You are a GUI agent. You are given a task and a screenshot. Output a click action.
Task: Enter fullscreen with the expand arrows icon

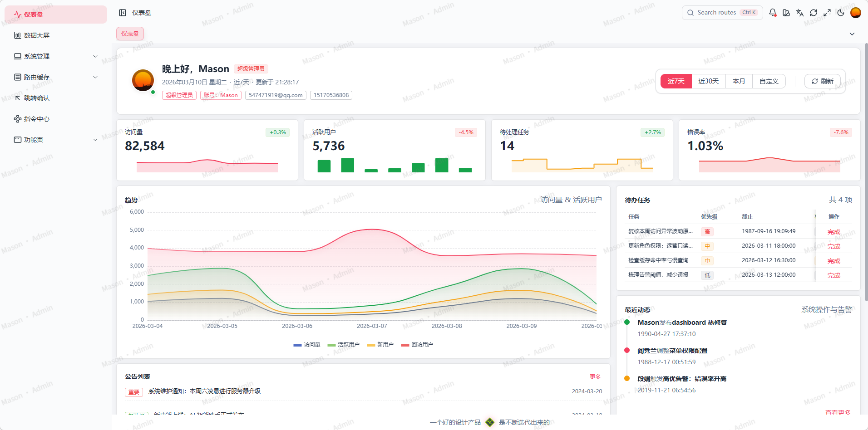(x=827, y=13)
